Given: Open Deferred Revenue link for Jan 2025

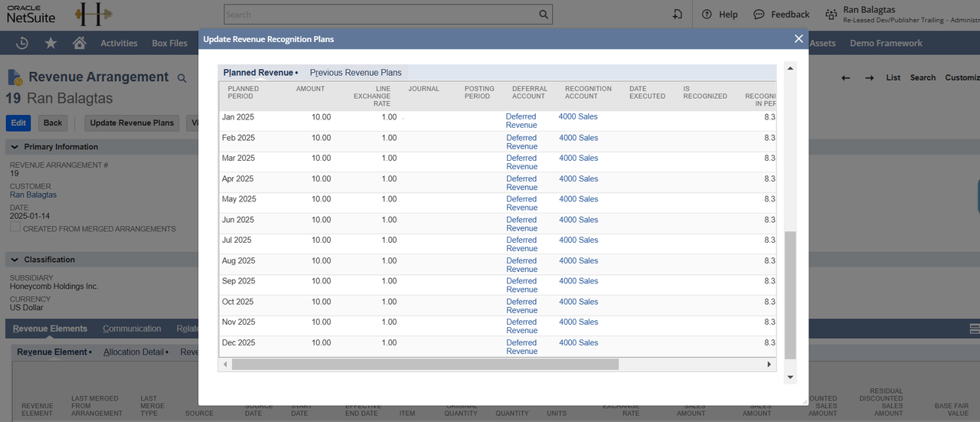Looking at the screenshot, I should click(x=521, y=121).
